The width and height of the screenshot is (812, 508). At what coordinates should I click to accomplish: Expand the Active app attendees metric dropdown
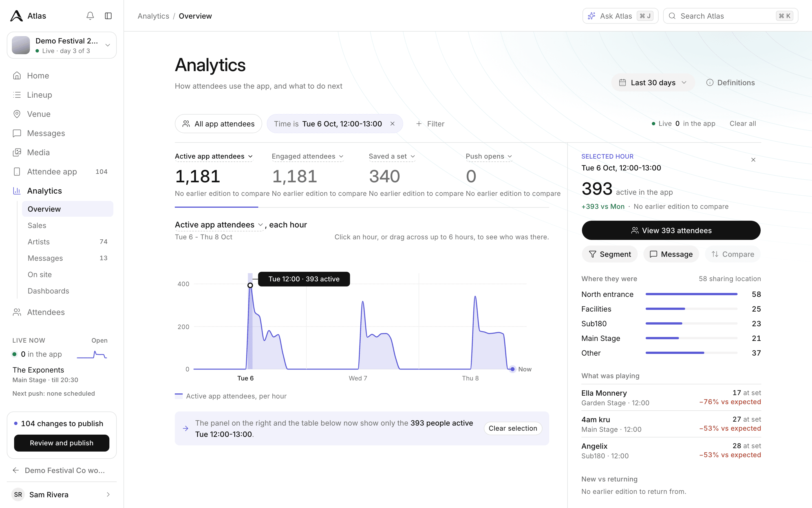(x=214, y=156)
